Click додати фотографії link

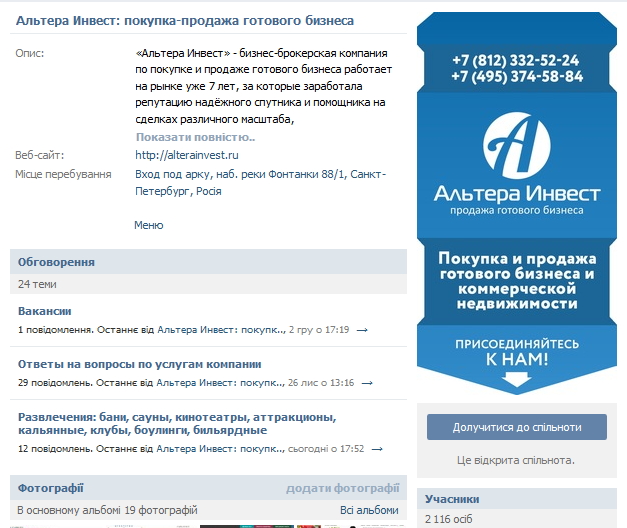(x=343, y=488)
